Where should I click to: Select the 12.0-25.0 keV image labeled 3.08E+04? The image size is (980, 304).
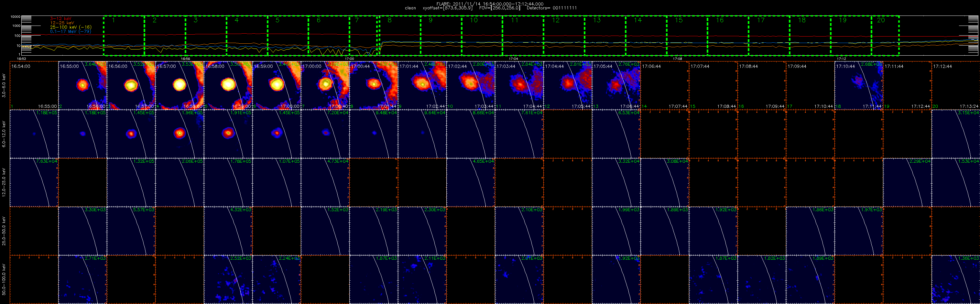tap(665, 182)
